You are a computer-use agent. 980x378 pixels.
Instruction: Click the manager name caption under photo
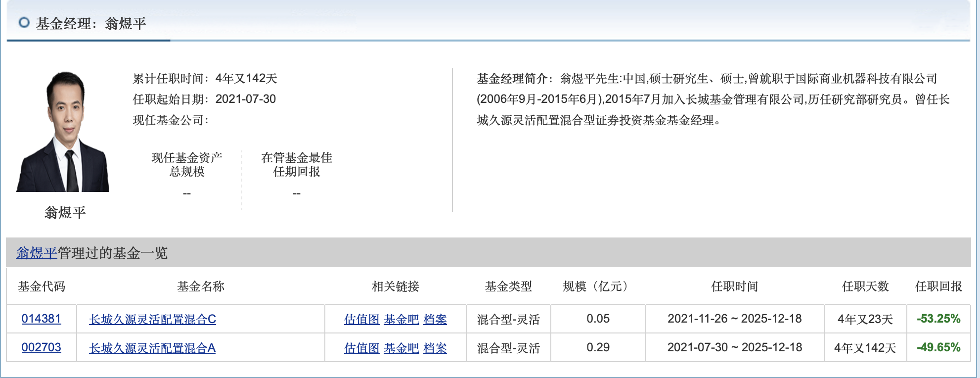pyautogui.click(x=65, y=213)
